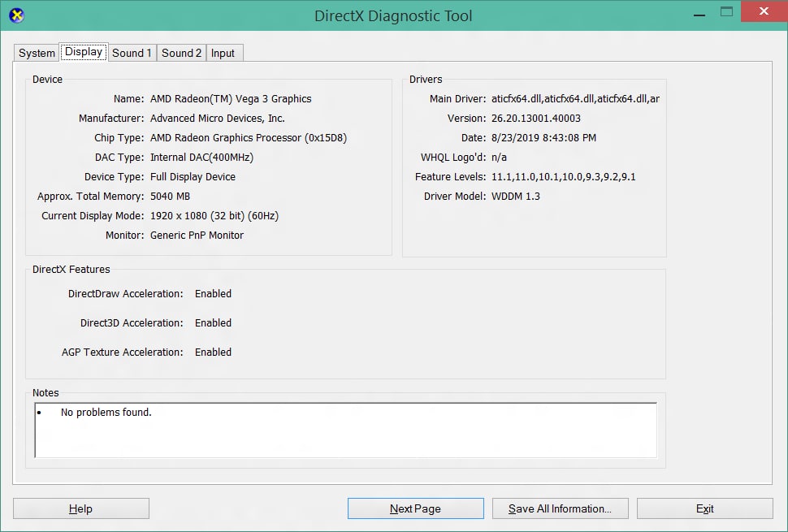Click device type value 'Full Display Device'
The width and height of the screenshot is (788, 532).
193,177
